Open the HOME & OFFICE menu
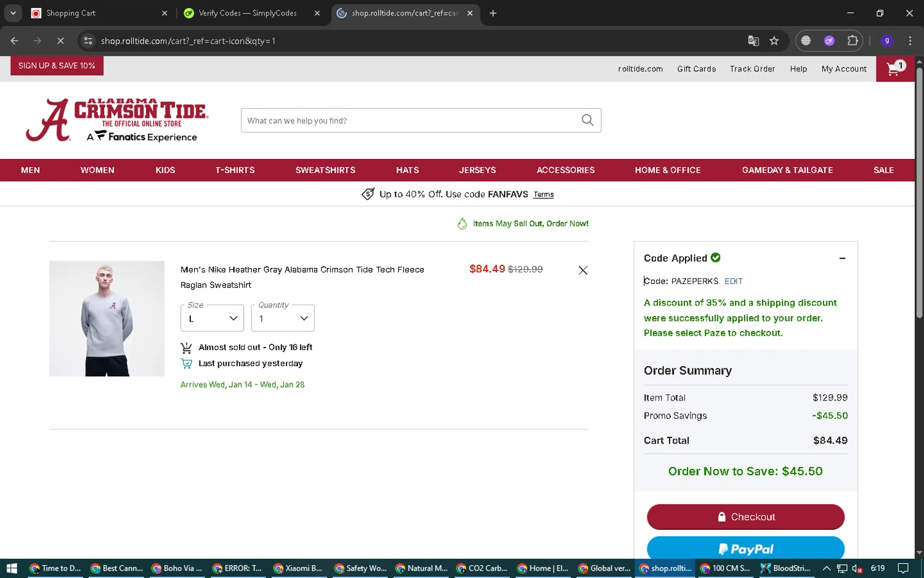This screenshot has height=578, width=924. click(668, 170)
